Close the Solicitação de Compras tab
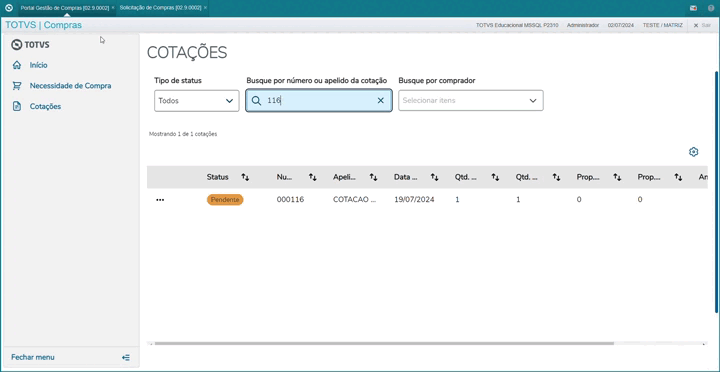This screenshot has height=372, width=720. (x=205, y=8)
